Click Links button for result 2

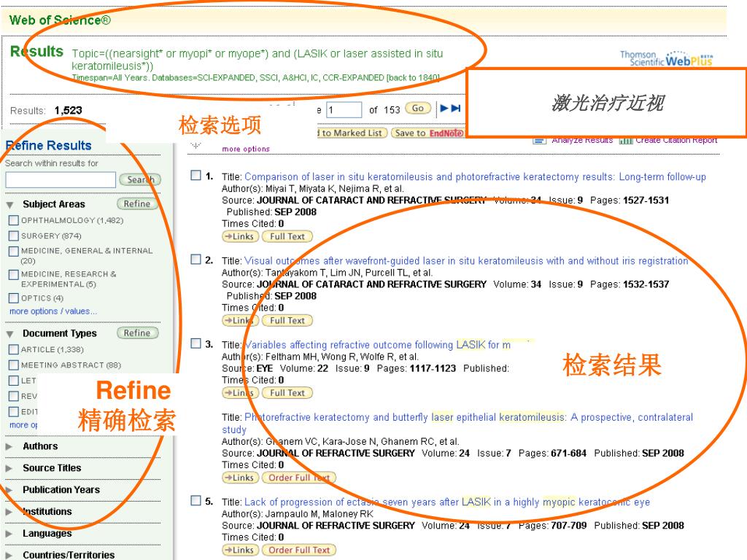(241, 321)
